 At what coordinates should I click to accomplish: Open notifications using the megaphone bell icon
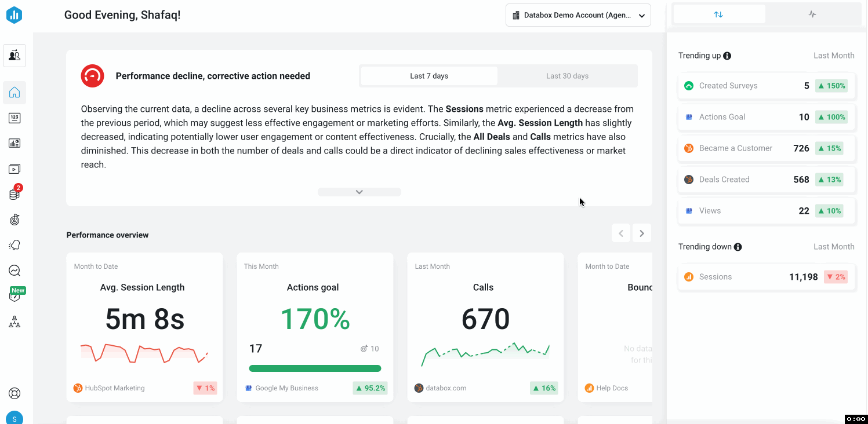14,245
